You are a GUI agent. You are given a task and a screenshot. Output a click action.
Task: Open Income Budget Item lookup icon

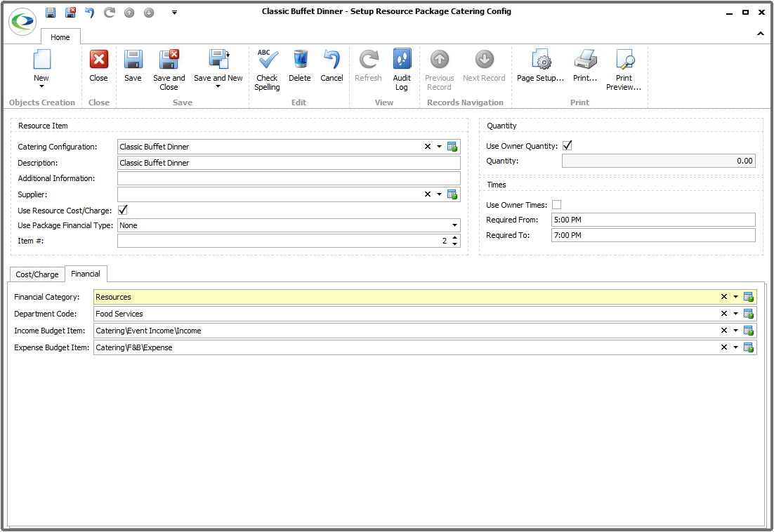click(748, 331)
